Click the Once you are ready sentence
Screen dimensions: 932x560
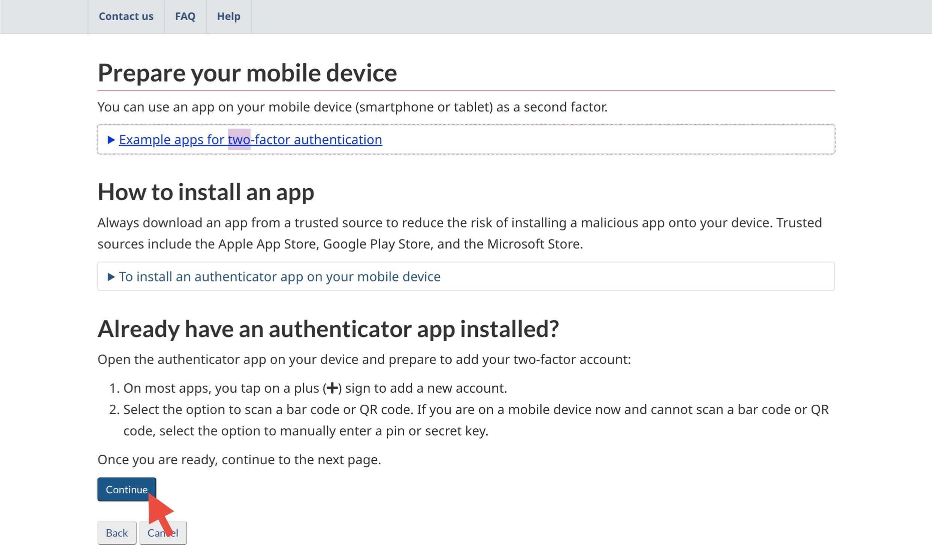[239, 460]
